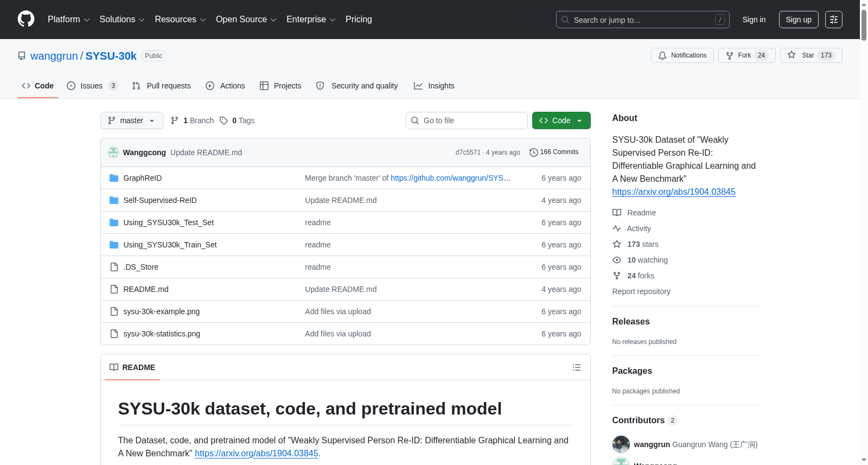Focus the Go to file field
This screenshot has height=465, width=868.
tap(467, 120)
